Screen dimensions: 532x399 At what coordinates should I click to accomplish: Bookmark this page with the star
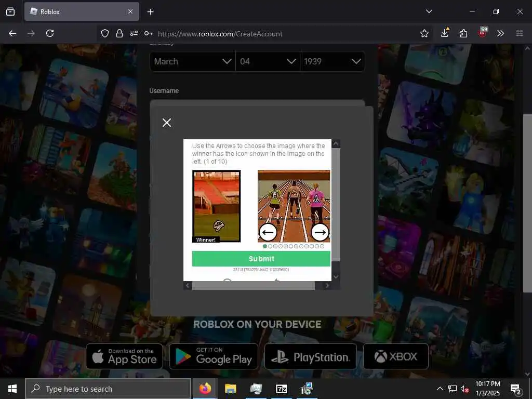[x=424, y=33]
